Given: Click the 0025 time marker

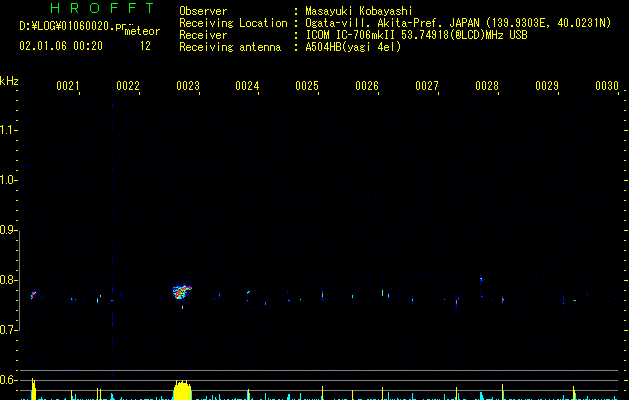Looking at the screenshot, I should pyautogui.click(x=307, y=86).
